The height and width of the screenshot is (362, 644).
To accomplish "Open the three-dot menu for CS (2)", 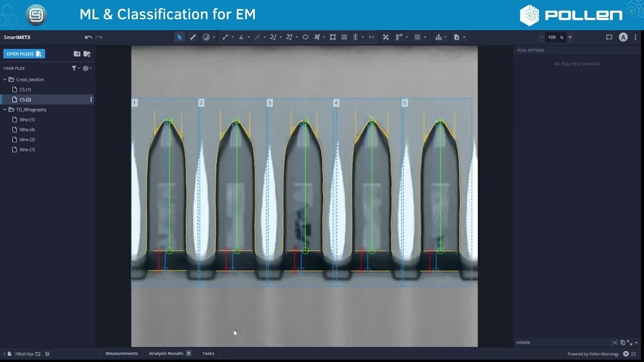I will coord(91,100).
